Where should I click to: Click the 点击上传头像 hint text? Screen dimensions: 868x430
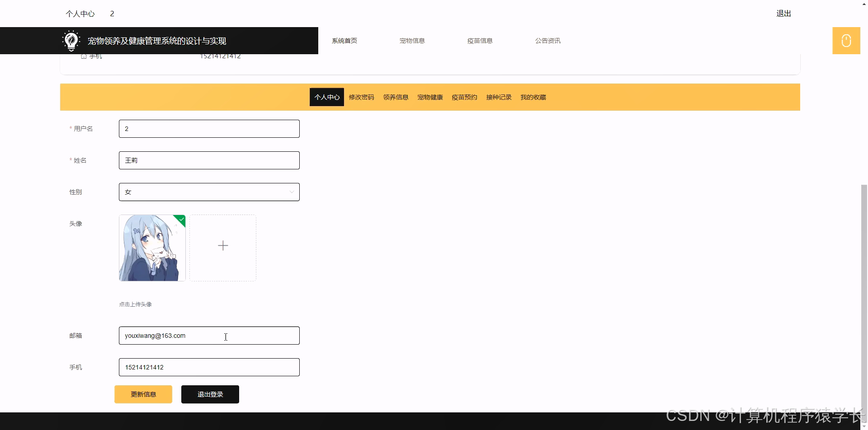tap(136, 304)
